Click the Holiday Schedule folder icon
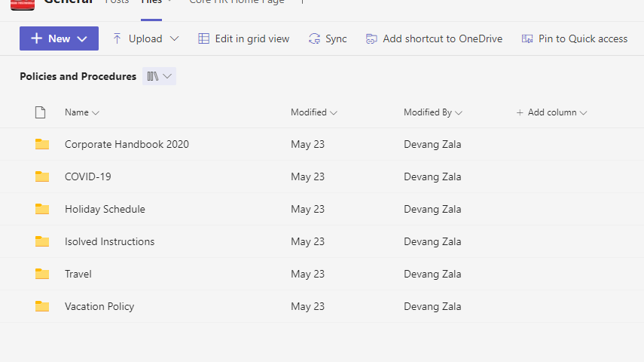Viewport: 644px width, 362px height. coord(42,209)
